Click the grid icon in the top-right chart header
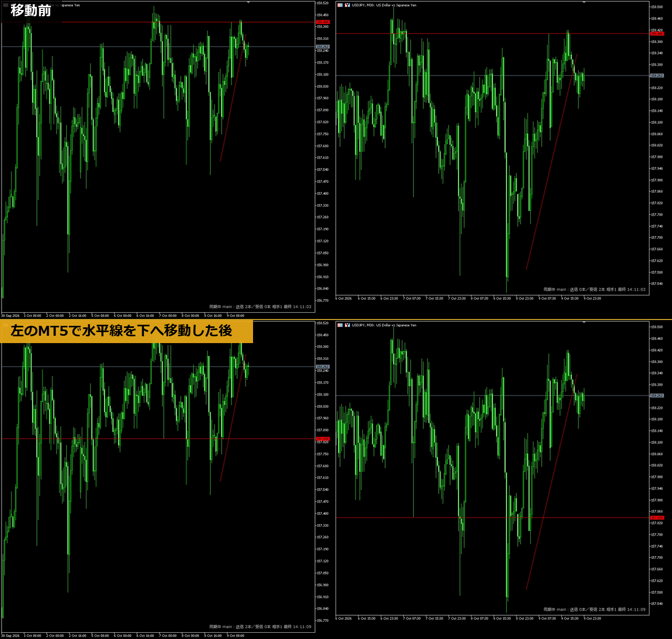The height and width of the screenshot is (639, 672). pos(340,5)
